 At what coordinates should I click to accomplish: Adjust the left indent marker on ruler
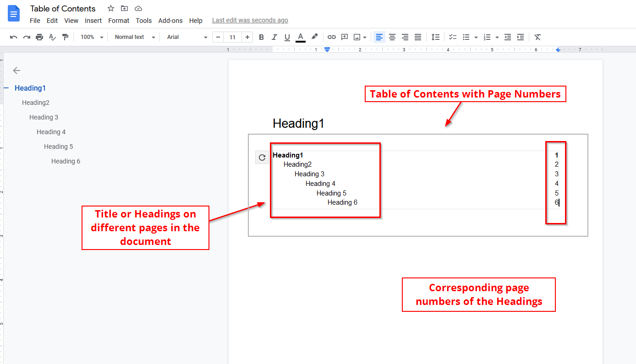(x=327, y=50)
